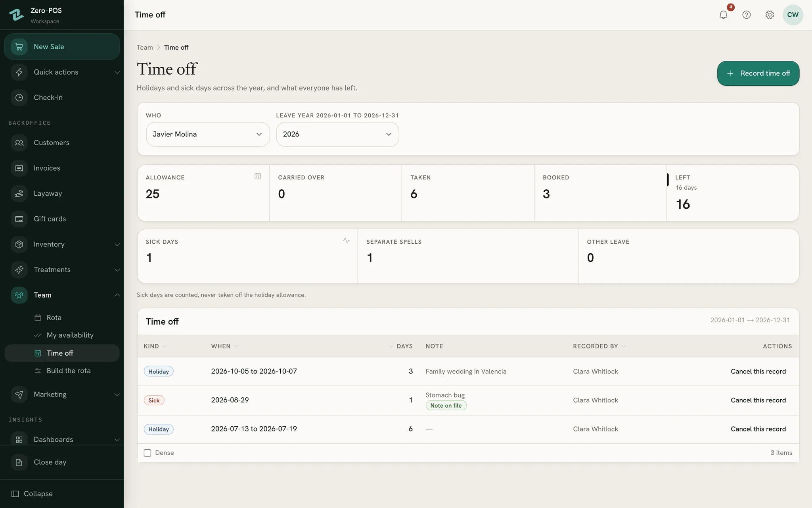This screenshot has height=508, width=812.
Task: Click the Note on file badge
Action: (x=446, y=406)
